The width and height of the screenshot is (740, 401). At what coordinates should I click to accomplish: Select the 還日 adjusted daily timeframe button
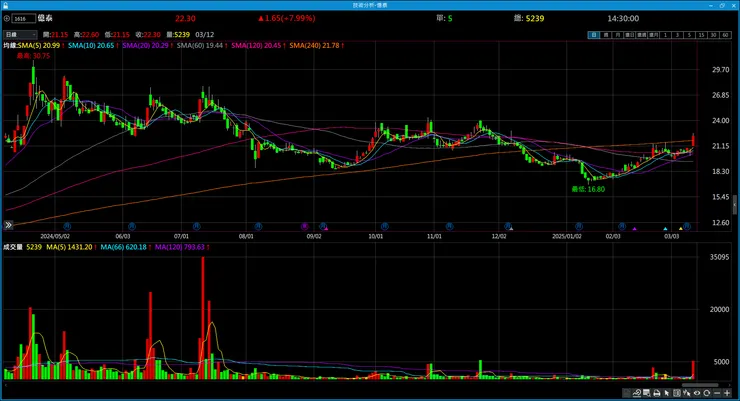[629, 35]
